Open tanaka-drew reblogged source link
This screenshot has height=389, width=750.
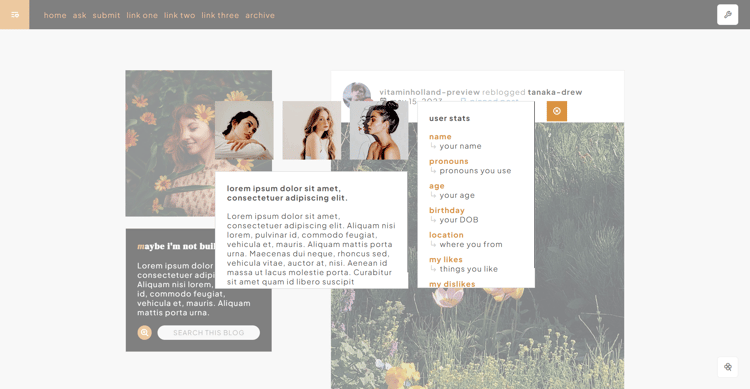click(x=555, y=92)
